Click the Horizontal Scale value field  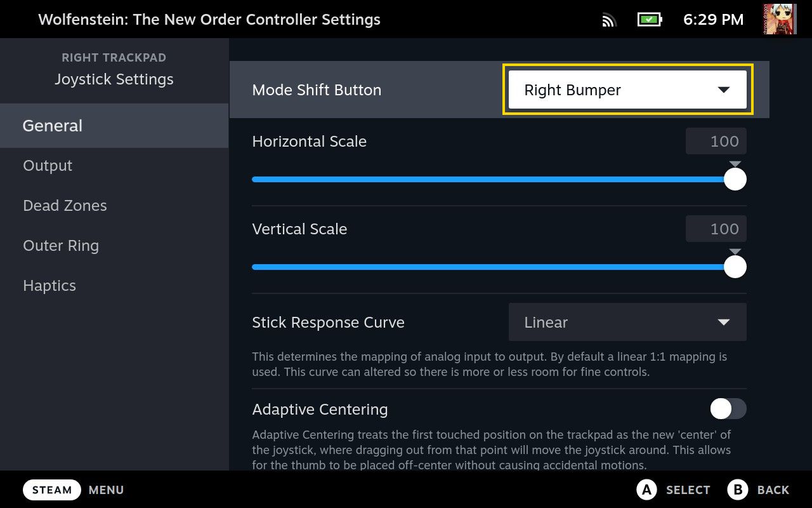click(x=716, y=141)
